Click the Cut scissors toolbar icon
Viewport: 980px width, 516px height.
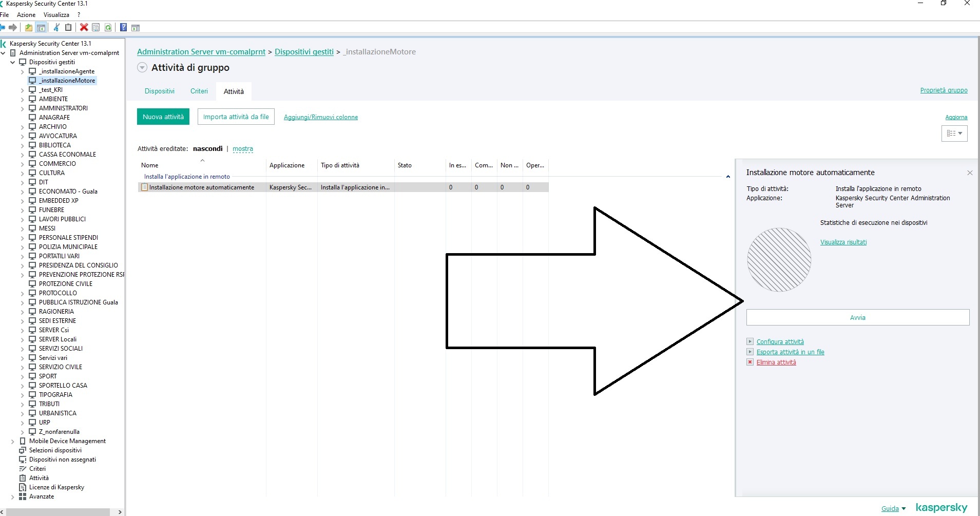pyautogui.click(x=56, y=27)
